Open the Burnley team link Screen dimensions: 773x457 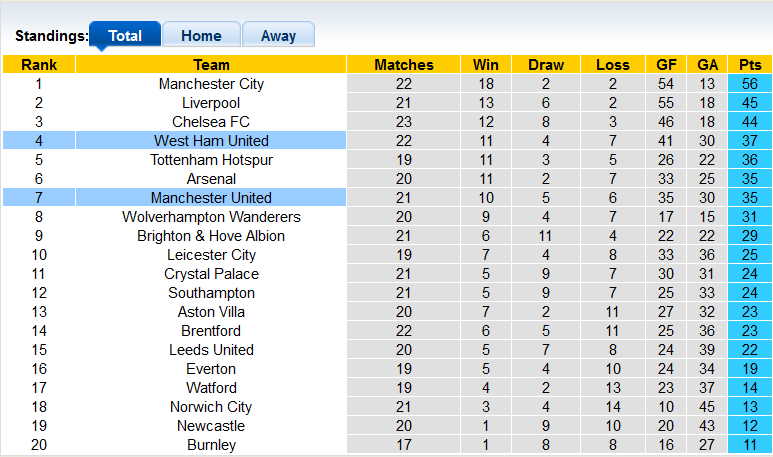click(211, 445)
